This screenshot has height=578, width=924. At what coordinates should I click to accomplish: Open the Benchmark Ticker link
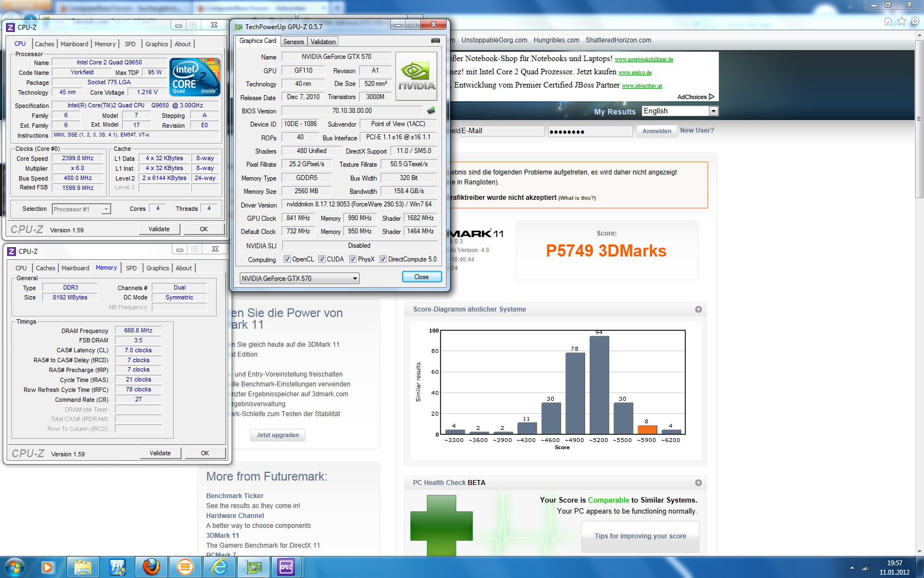[235, 496]
